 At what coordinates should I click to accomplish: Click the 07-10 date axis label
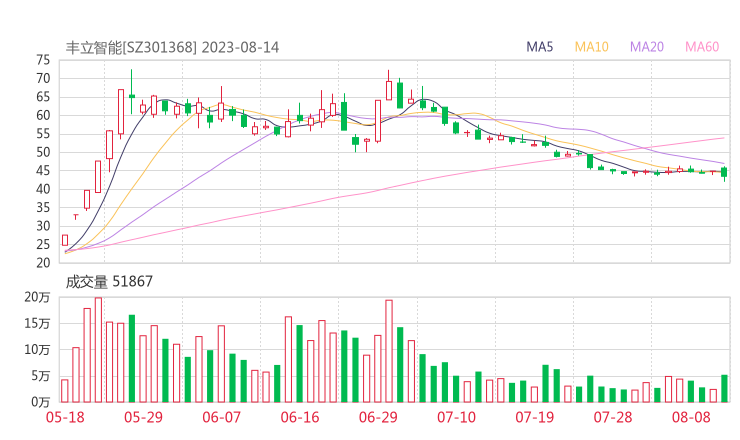click(x=456, y=417)
